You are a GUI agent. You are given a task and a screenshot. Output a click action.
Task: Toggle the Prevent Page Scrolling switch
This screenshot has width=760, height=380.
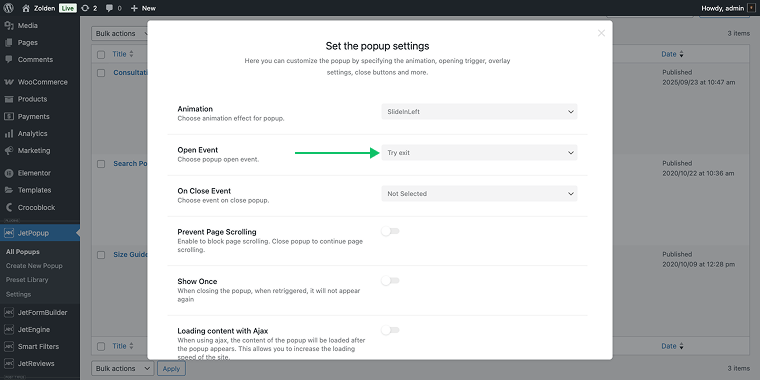click(x=390, y=231)
